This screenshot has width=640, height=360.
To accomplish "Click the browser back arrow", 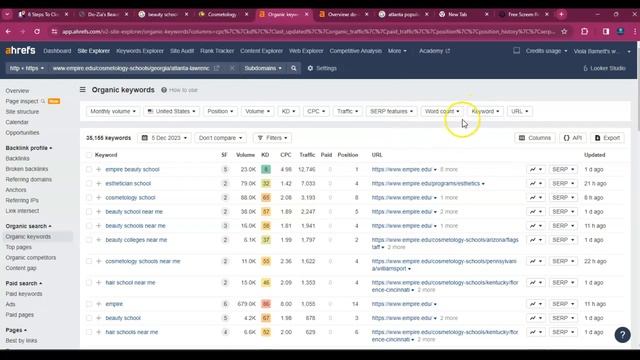I will [8, 31].
